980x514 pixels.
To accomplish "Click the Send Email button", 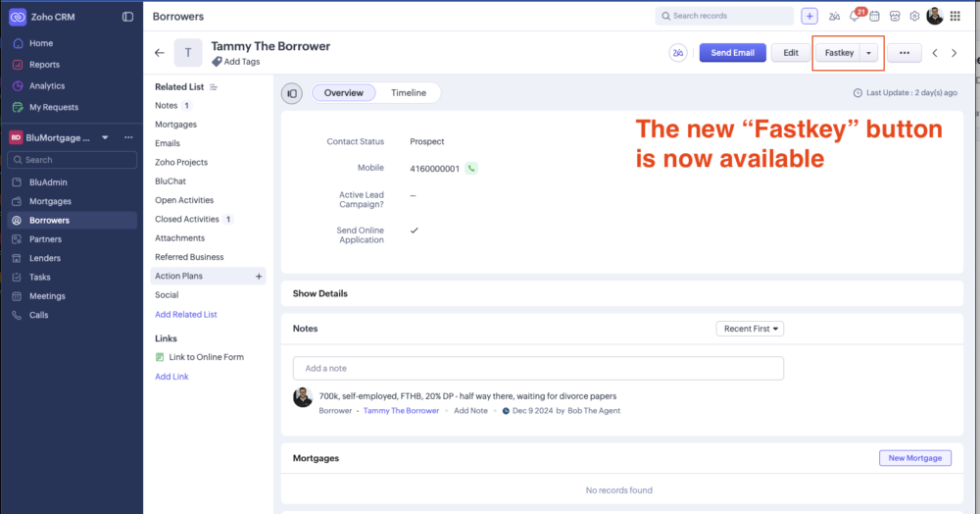I will pyautogui.click(x=732, y=53).
